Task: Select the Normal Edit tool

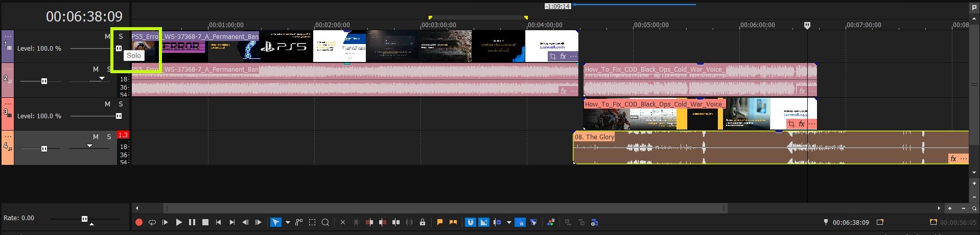Action: [x=275, y=222]
